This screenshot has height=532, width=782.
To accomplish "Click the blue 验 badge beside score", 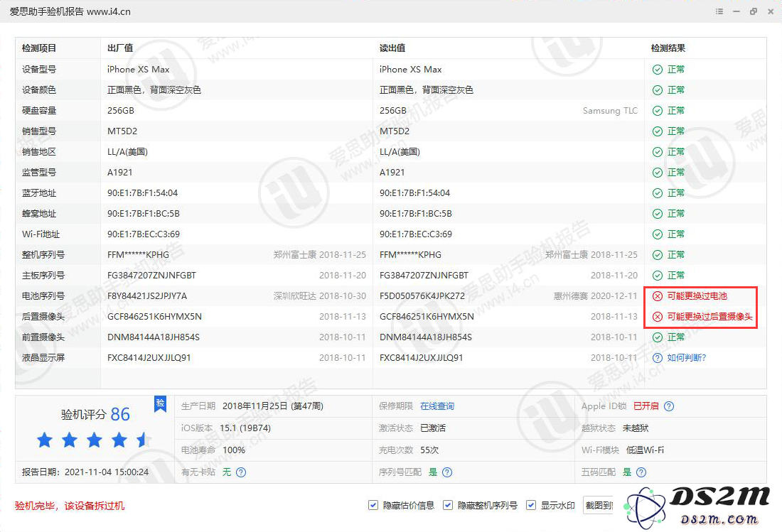I will pyautogui.click(x=160, y=404).
